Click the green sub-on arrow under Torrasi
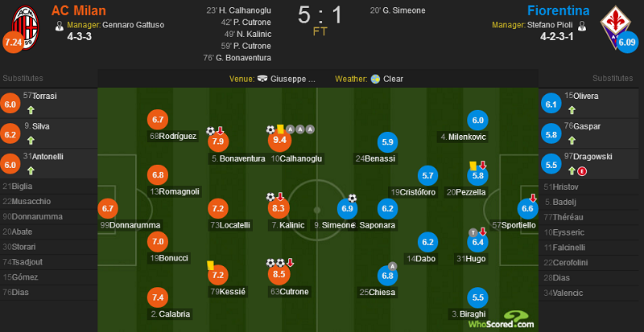Image resolution: width=644 pixels, height=332 pixels. click(x=31, y=110)
